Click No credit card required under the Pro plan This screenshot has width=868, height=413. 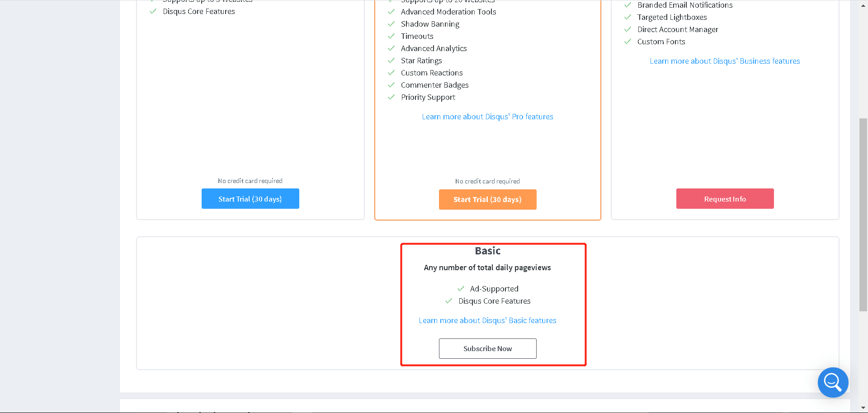coord(487,181)
